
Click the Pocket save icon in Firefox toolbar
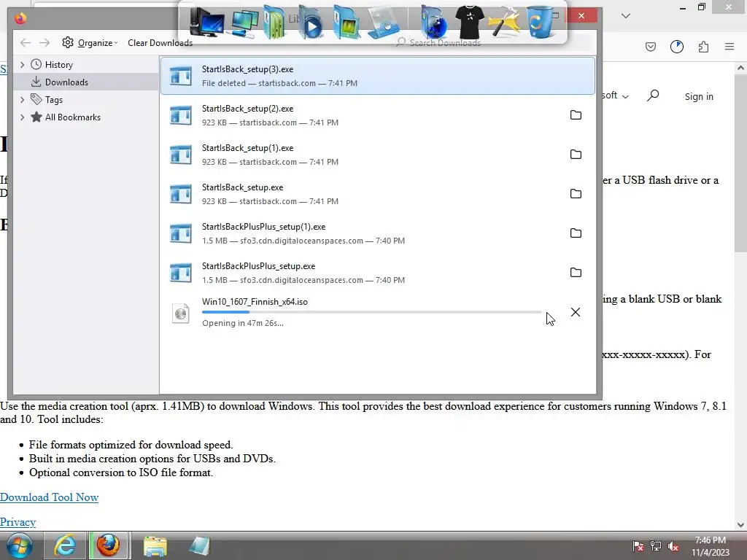(x=650, y=46)
